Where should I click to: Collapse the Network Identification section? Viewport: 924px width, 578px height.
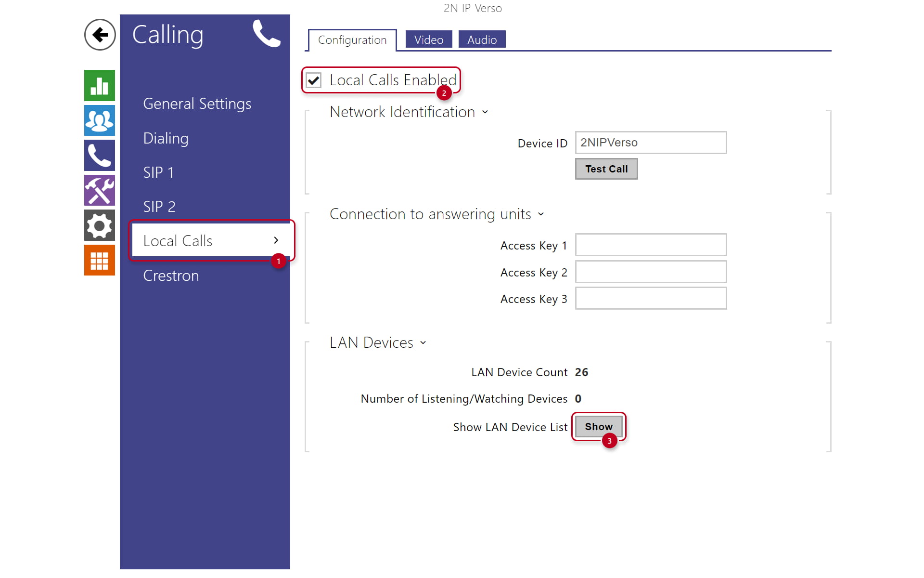point(485,112)
